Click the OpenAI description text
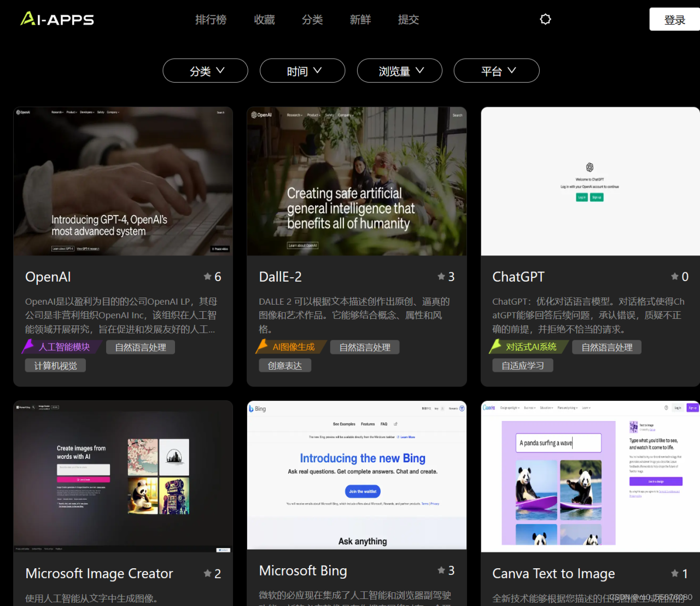 point(121,316)
